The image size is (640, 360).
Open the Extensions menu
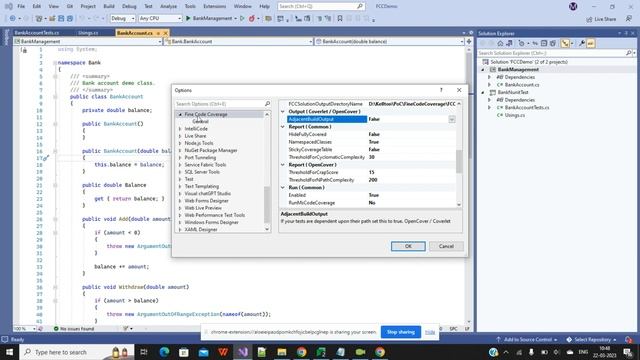point(214,7)
